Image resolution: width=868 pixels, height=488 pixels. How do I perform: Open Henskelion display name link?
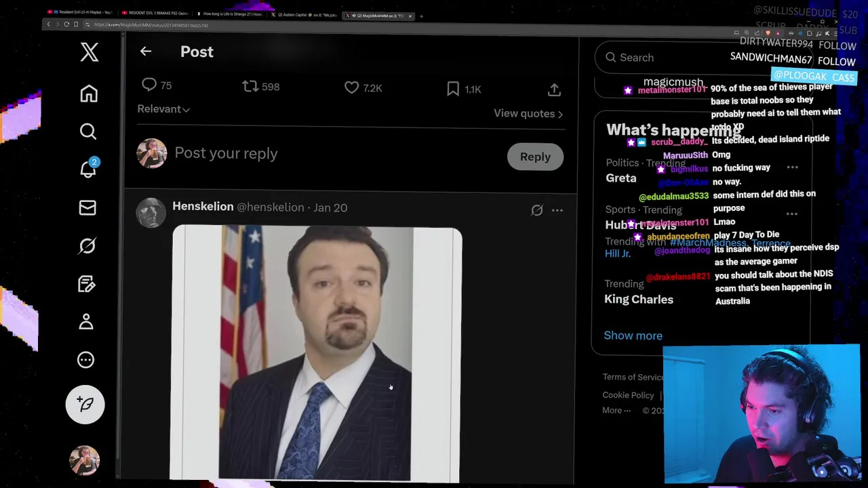tap(203, 206)
